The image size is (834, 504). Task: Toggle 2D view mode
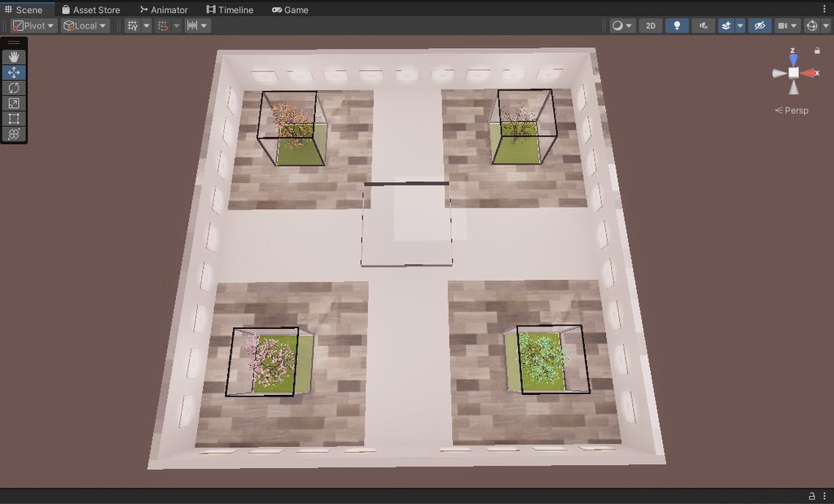click(649, 25)
